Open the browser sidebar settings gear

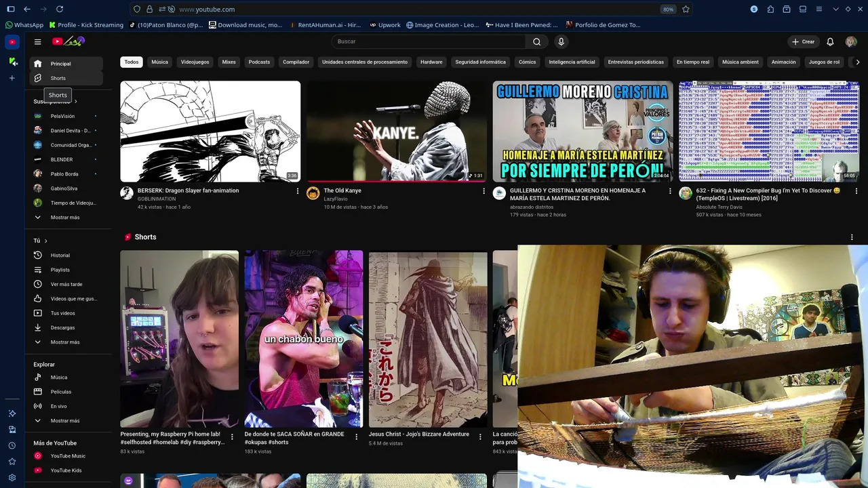(12, 478)
